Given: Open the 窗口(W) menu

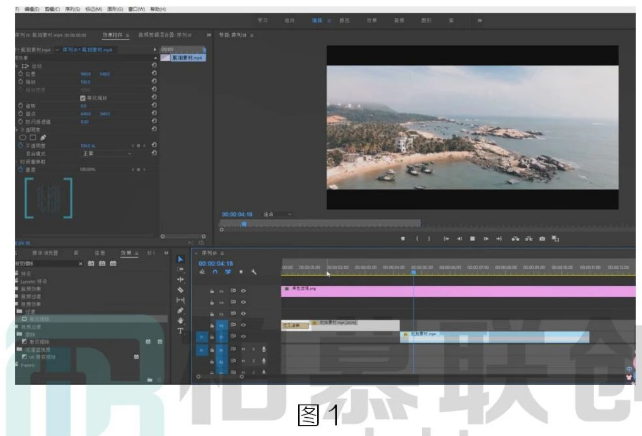Looking at the screenshot, I should click(136, 9).
